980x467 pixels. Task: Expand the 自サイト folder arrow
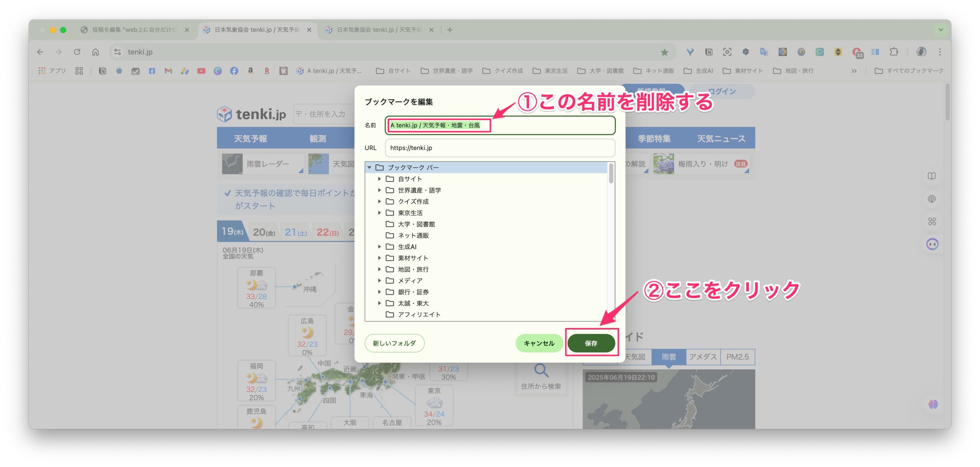coord(379,179)
